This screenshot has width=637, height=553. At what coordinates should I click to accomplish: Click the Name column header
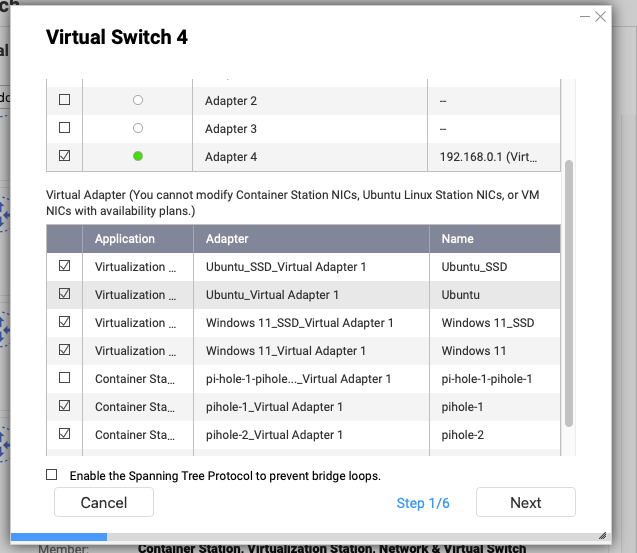(x=458, y=239)
